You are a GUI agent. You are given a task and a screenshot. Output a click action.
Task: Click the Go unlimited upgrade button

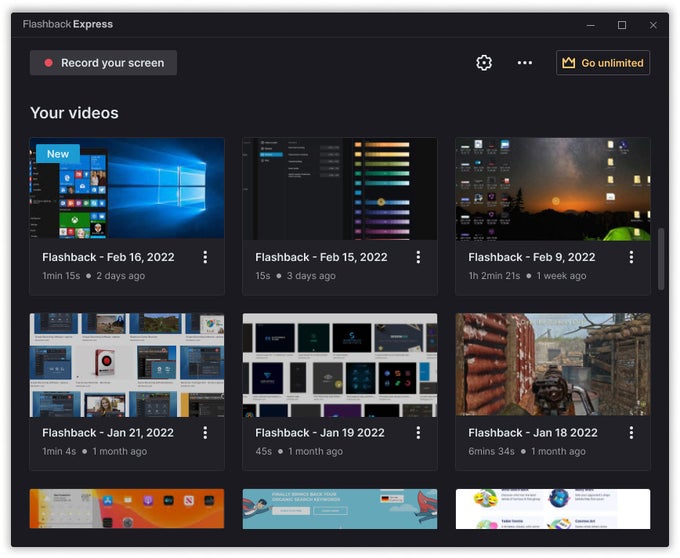click(x=602, y=63)
